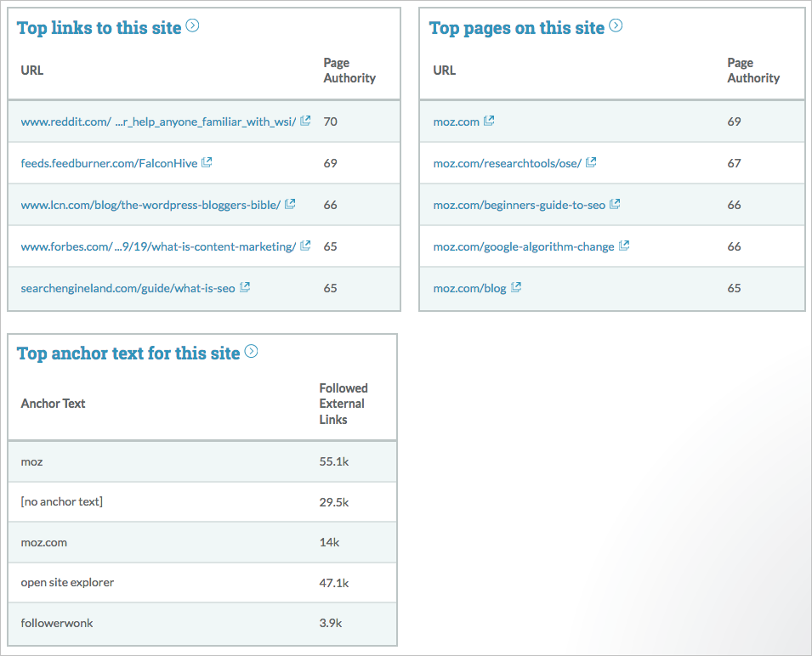
Task: Open external link icon for google-algorithm-change row
Action: pos(624,246)
